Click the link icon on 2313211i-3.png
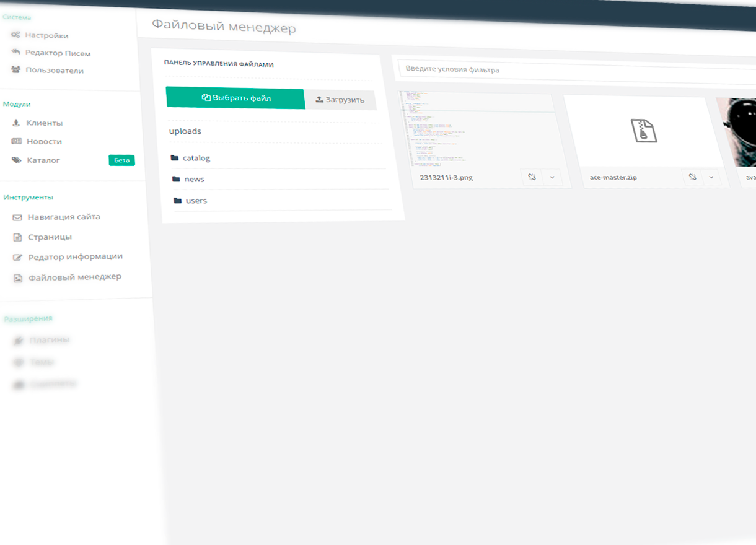 532,177
